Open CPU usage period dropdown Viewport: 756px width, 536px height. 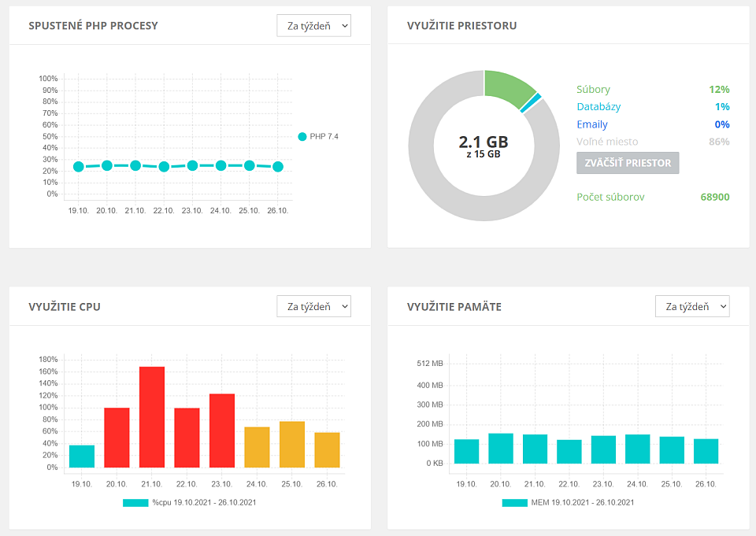(x=313, y=306)
